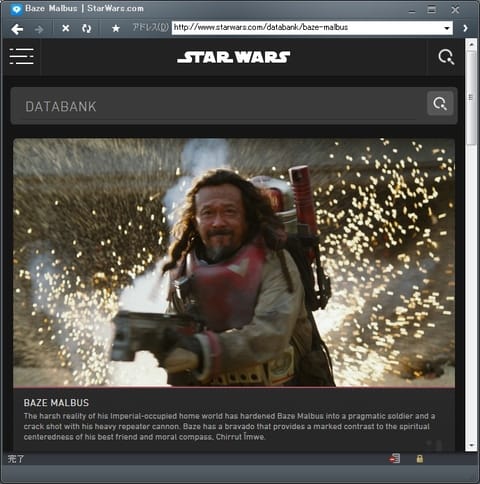Image resolution: width=480 pixels, height=484 pixels.
Task: Click the Databank search magnifier button
Action: point(440,104)
